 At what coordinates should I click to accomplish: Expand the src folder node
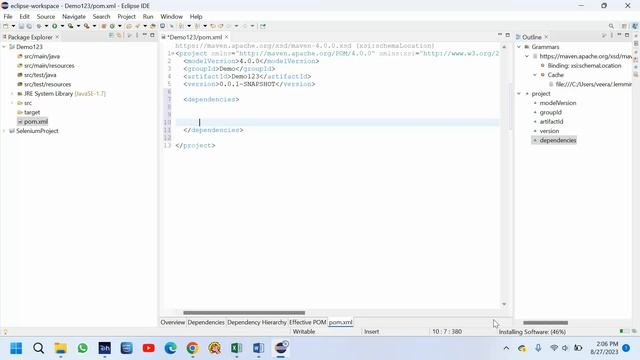pyautogui.click(x=12, y=103)
